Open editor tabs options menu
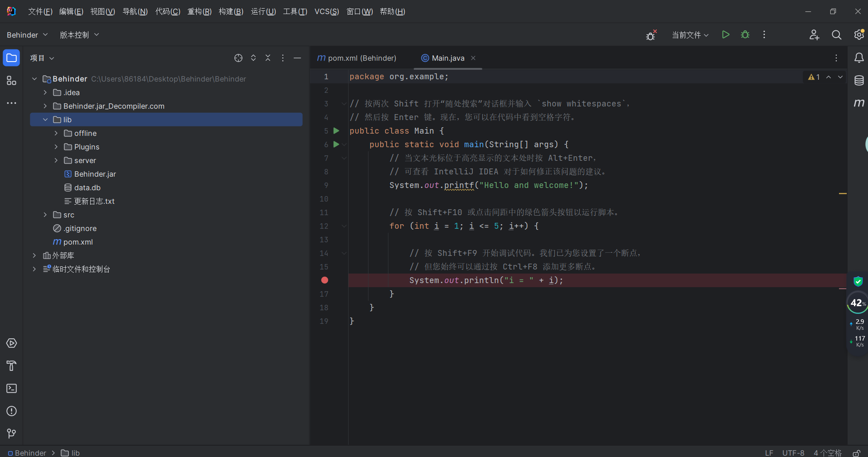Image resolution: width=868 pixels, height=457 pixels. tap(836, 58)
